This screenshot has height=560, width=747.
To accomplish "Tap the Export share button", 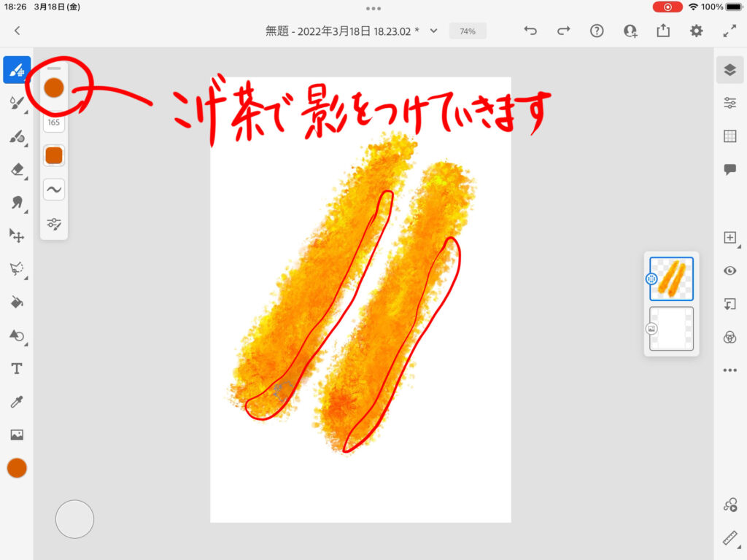I will click(x=663, y=31).
